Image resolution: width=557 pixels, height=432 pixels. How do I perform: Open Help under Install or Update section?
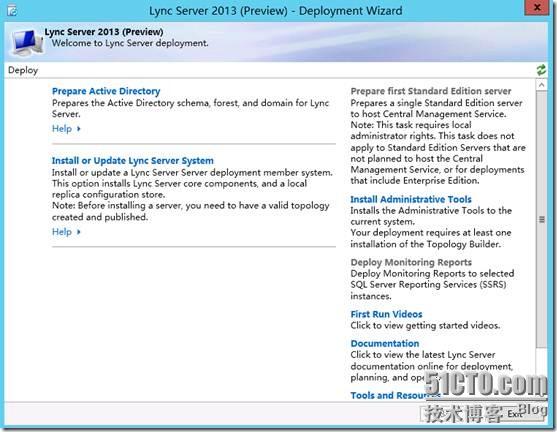(62, 232)
